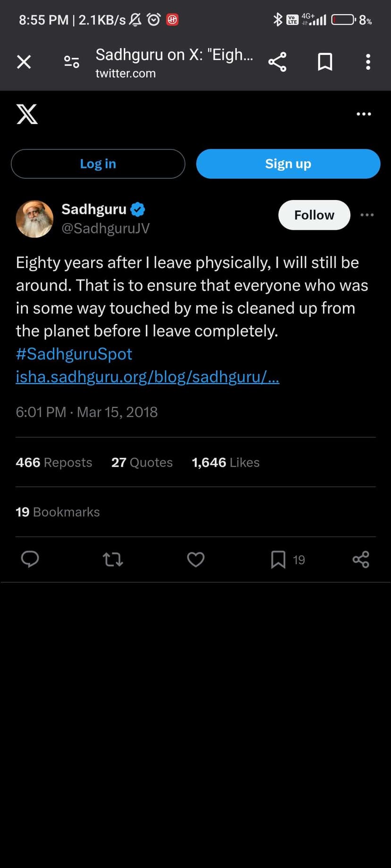Open the top-right X page options menu

364,114
